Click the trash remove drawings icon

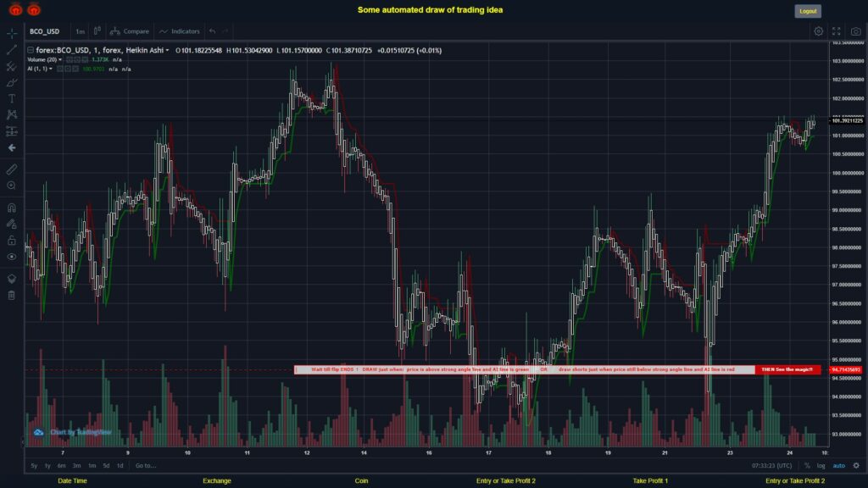pyautogui.click(x=12, y=295)
